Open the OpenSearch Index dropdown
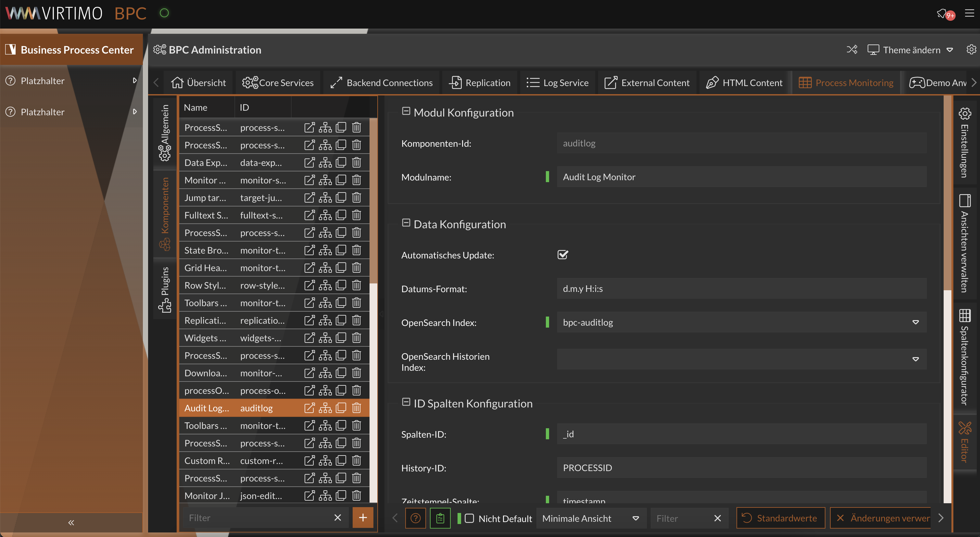This screenshot has width=980, height=537. [916, 322]
